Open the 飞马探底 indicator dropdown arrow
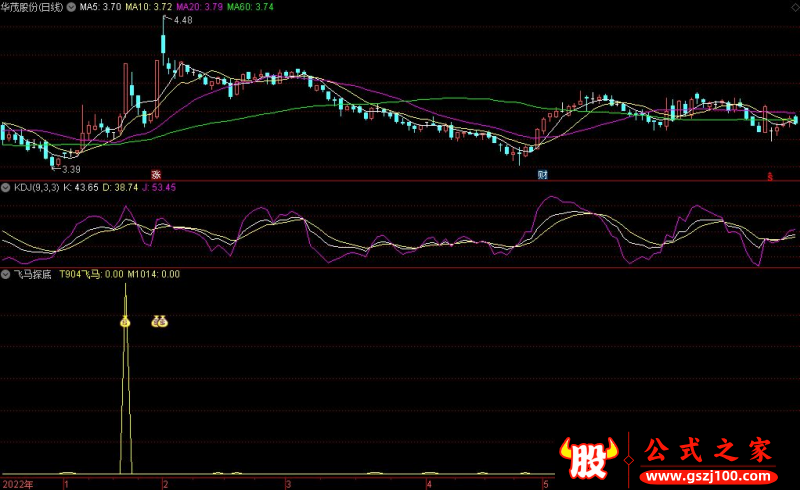Viewport: 800px width, 490px height. 6,273
